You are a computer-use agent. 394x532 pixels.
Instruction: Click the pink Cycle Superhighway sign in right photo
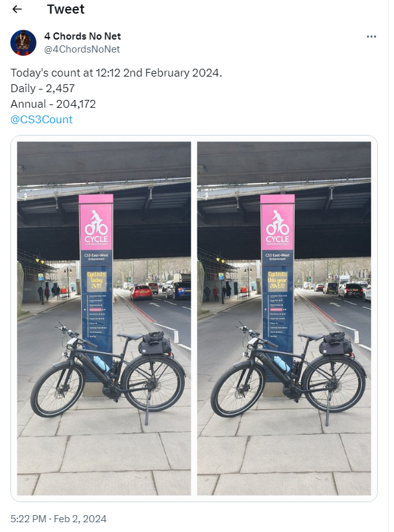[x=278, y=223]
